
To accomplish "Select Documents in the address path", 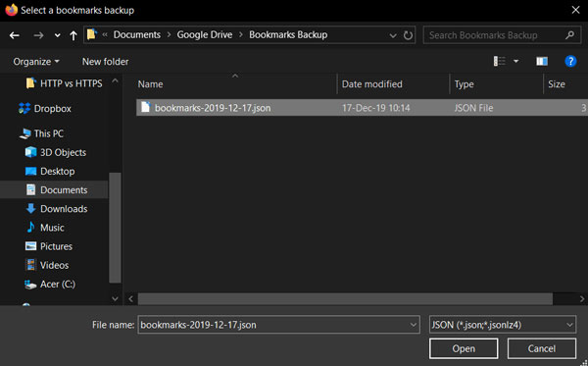I will pos(137,34).
